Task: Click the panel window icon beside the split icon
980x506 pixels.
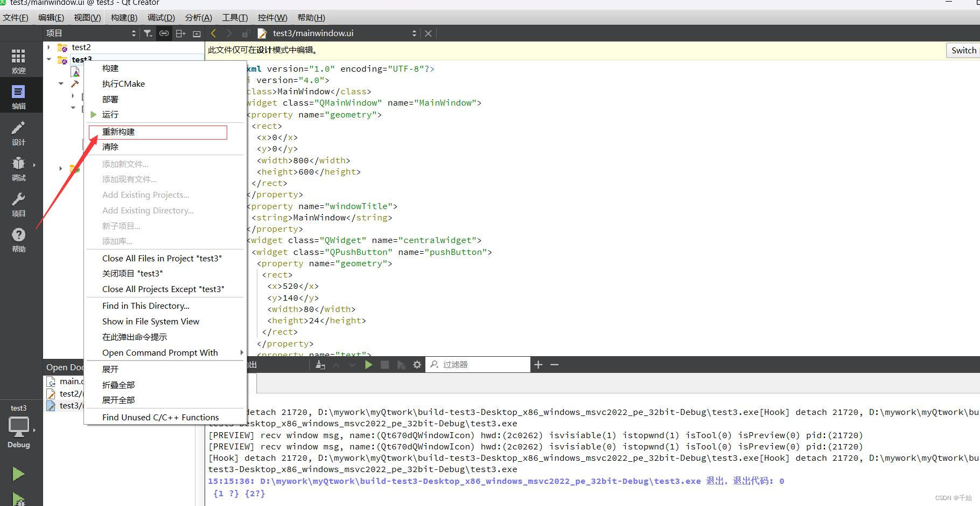Action: coord(197,33)
